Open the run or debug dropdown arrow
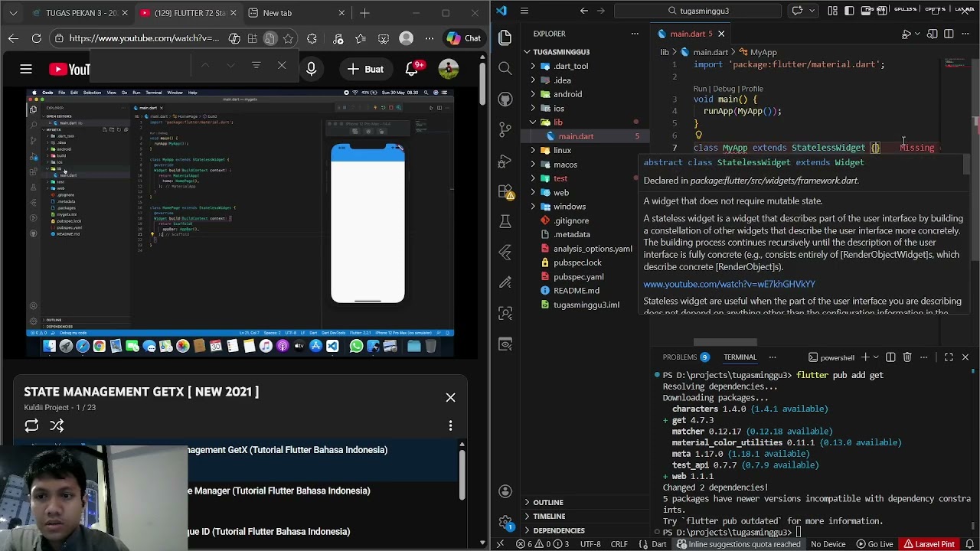The width and height of the screenshot is (980, 551). [917, 34]
